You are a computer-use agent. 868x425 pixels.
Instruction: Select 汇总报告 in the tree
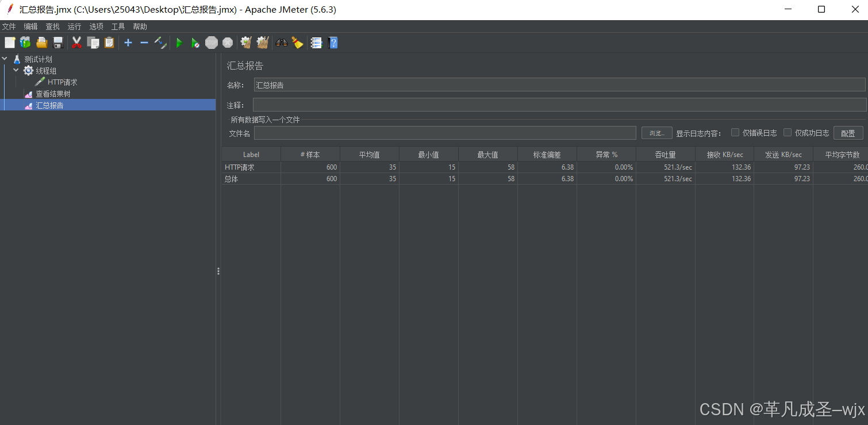(49, 105)
